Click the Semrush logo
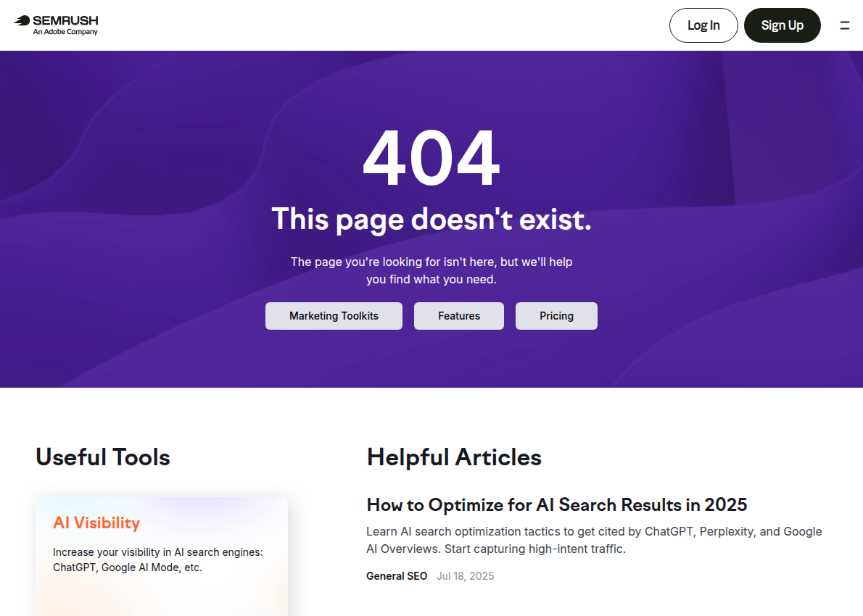 pos(56,25)
